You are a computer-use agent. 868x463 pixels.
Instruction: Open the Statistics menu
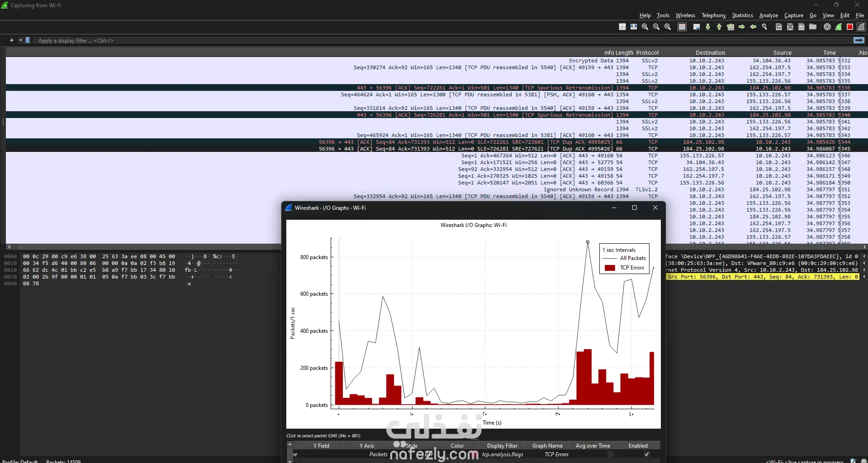[x=743, y=15]
